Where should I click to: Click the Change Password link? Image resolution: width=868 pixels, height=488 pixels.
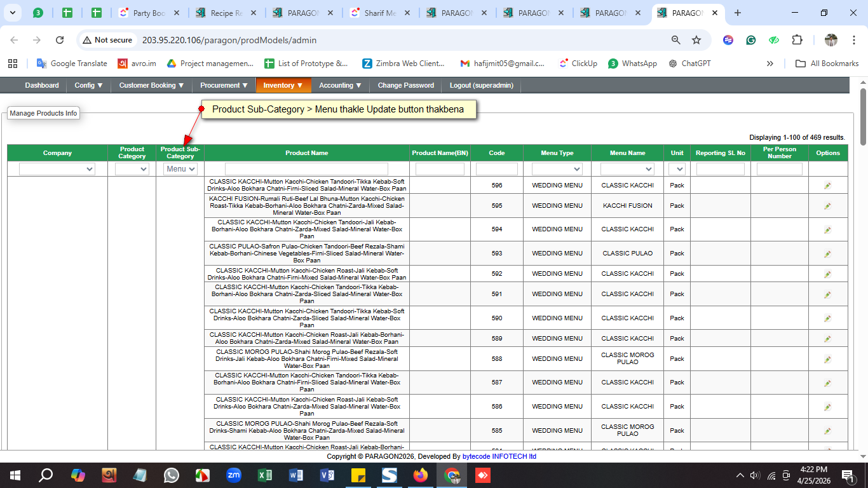pos(405,85)
